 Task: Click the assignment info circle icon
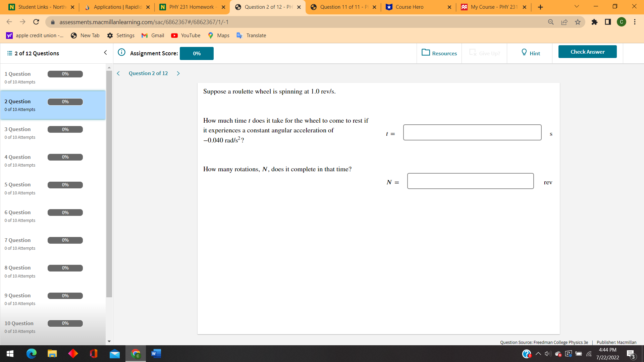click(121, 53)
